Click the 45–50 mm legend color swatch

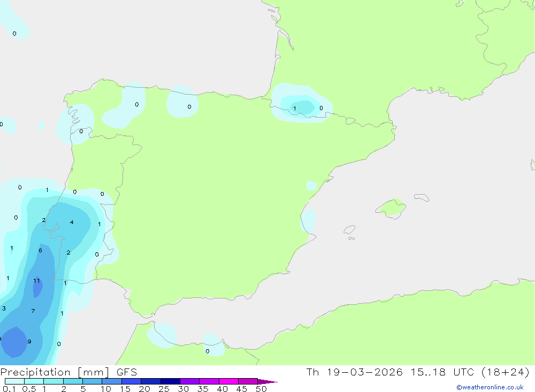[248, 381]
